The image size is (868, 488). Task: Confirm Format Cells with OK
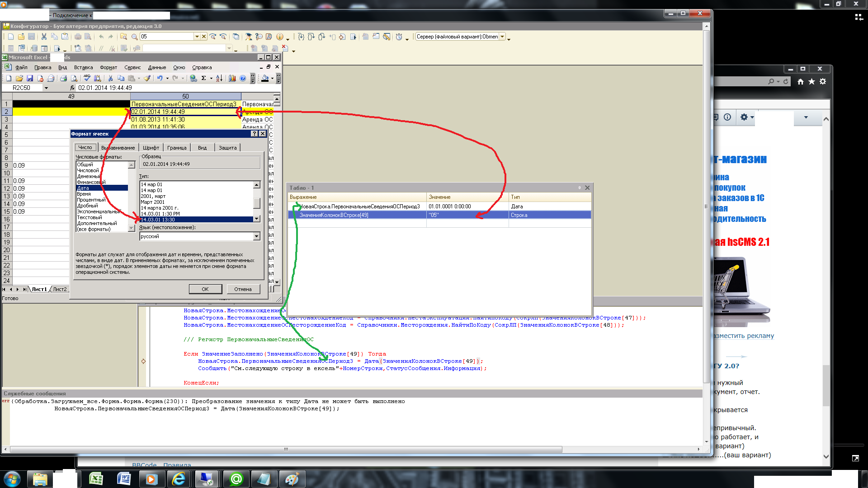[205, 289]
